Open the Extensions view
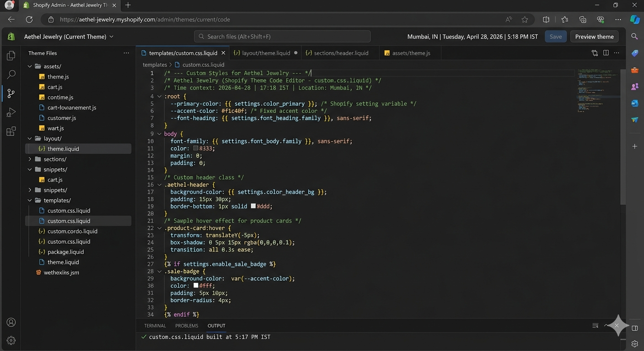This screenshot has height=351, width=644. click(x=11, y=132)
